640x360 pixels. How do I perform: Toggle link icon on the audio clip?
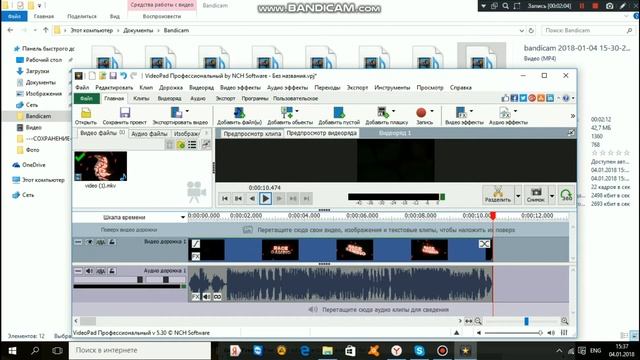point(218,297)
